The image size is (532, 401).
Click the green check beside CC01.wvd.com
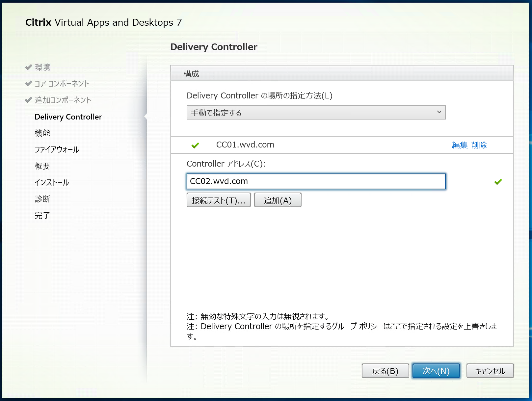coord(195,145)
